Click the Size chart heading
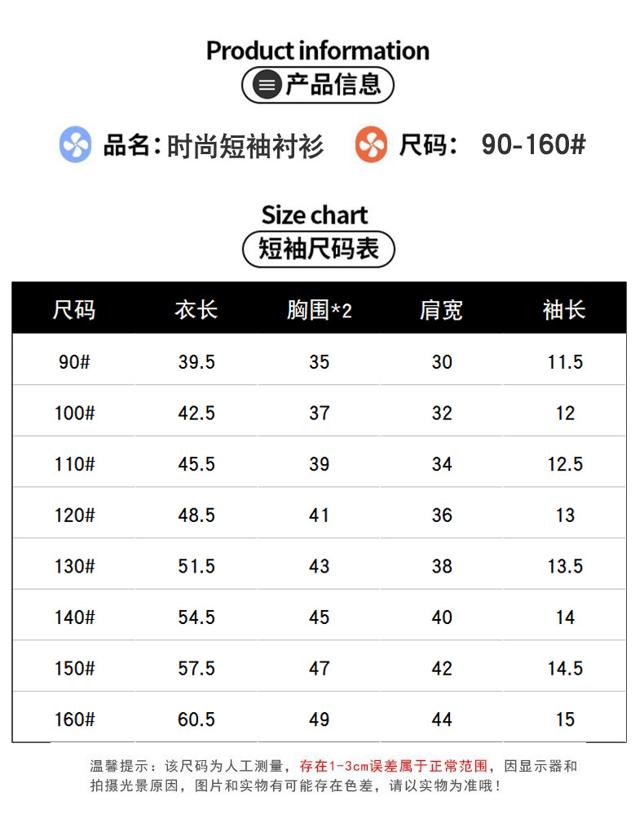This screenshot has width=644, height=823. 315,215
